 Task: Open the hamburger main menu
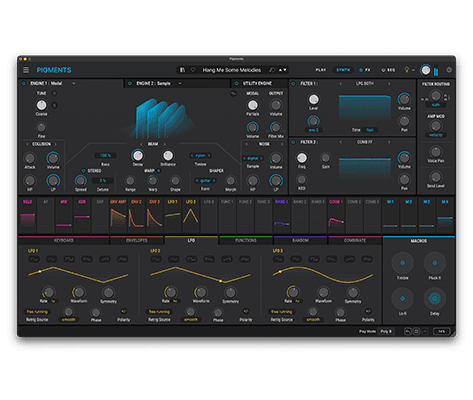click(26, 70)
